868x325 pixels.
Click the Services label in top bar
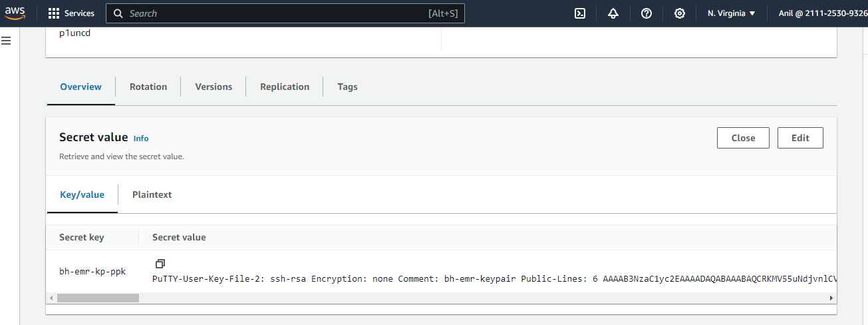tap(79, 13)
